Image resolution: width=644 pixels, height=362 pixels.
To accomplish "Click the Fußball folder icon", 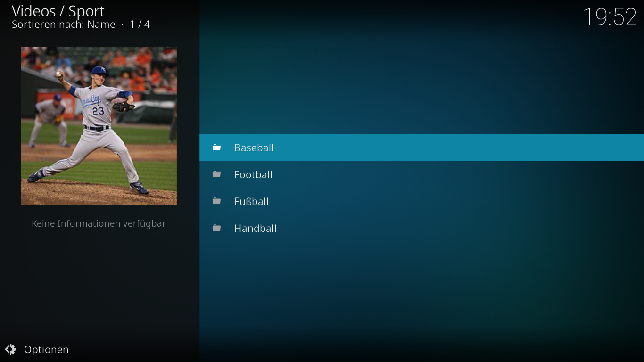I will click(216, 201).
